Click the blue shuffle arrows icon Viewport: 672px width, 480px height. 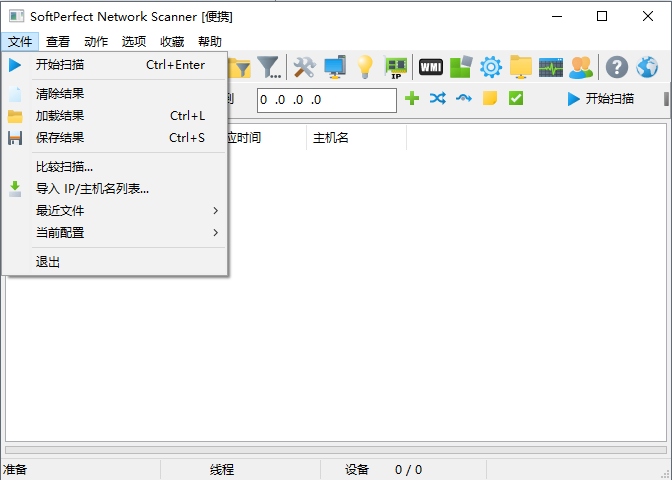(x=438, y=99)
